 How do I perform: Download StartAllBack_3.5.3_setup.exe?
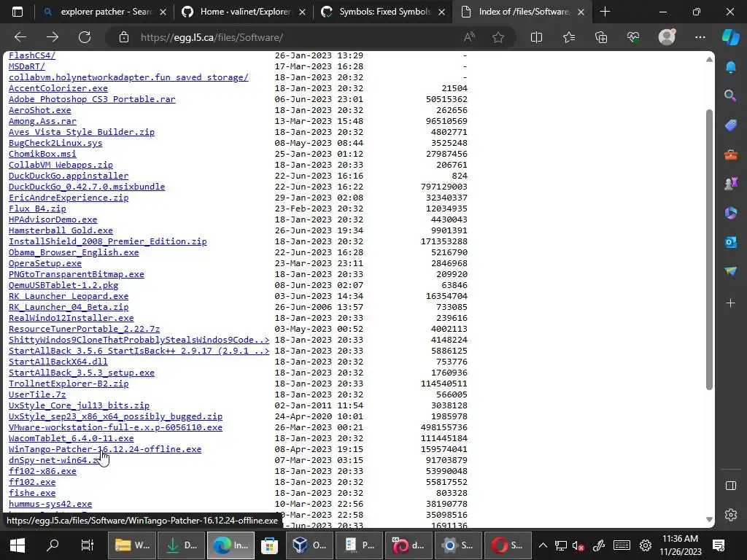82,373
